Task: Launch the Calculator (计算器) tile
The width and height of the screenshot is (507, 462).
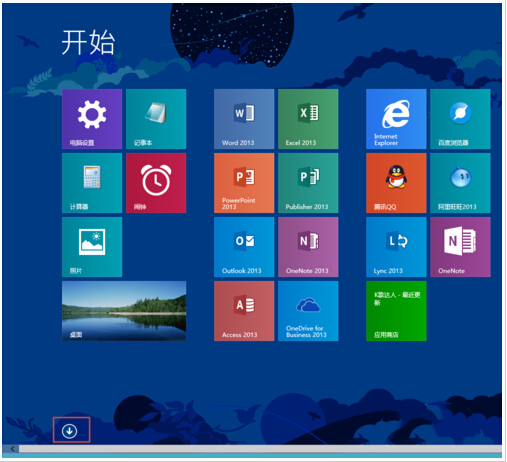Action: (x=92, y=183)
